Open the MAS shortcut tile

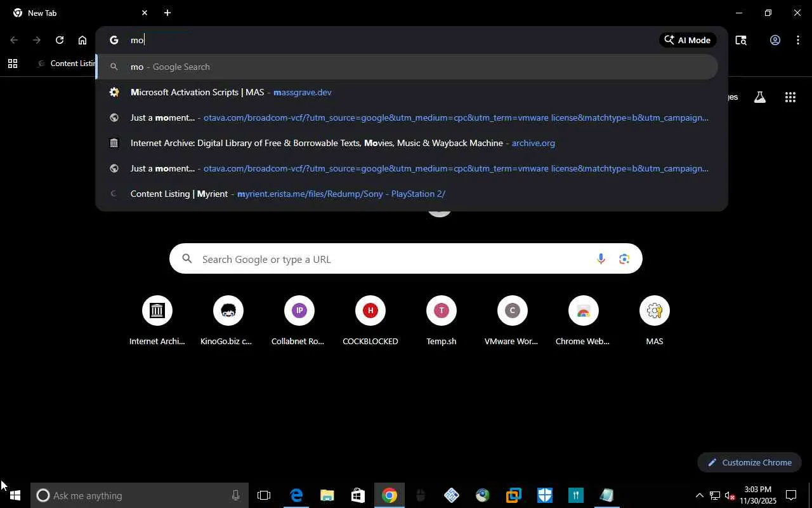[655, 321]
